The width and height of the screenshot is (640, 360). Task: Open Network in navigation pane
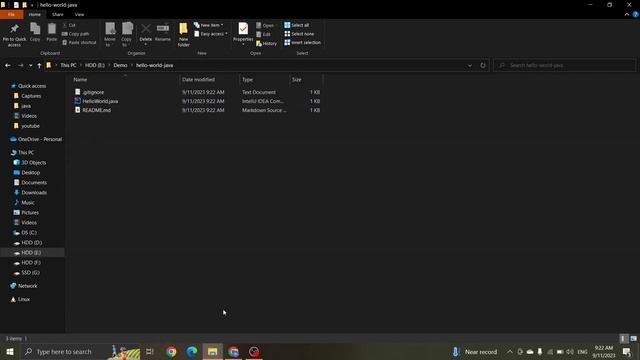tap(27, 286)
